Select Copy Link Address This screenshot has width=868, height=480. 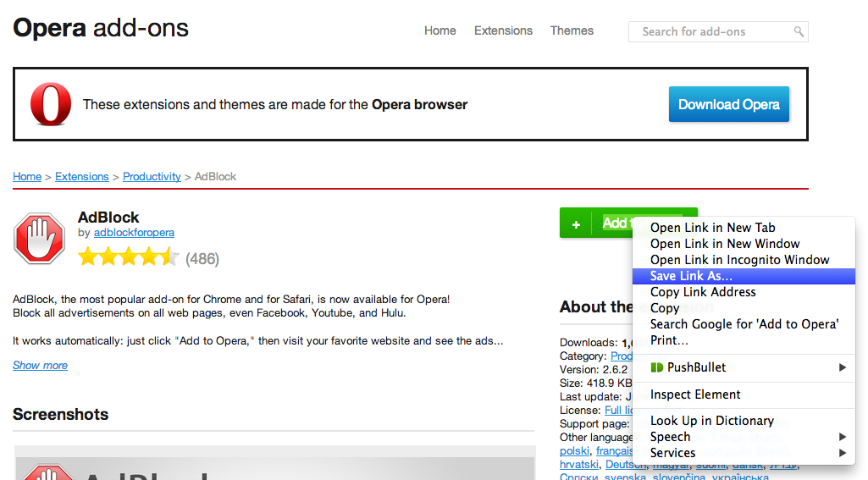(x=744, y=292)
